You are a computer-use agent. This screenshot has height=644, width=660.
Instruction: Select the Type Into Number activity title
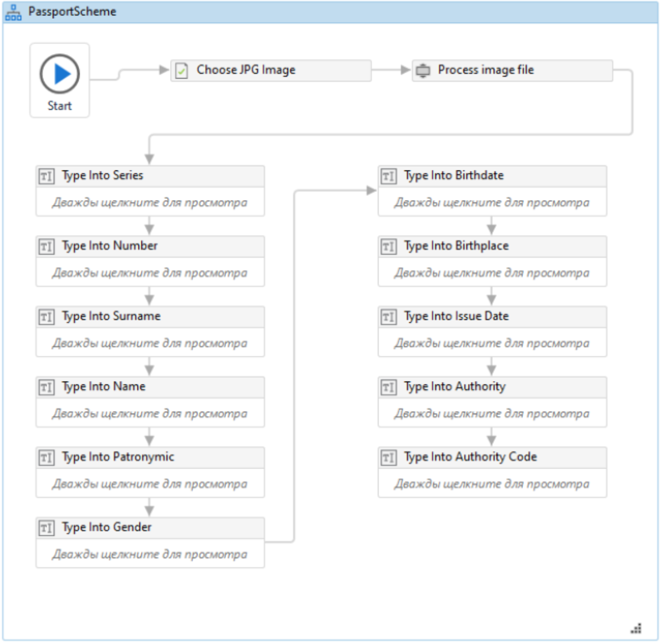[109, 246]
